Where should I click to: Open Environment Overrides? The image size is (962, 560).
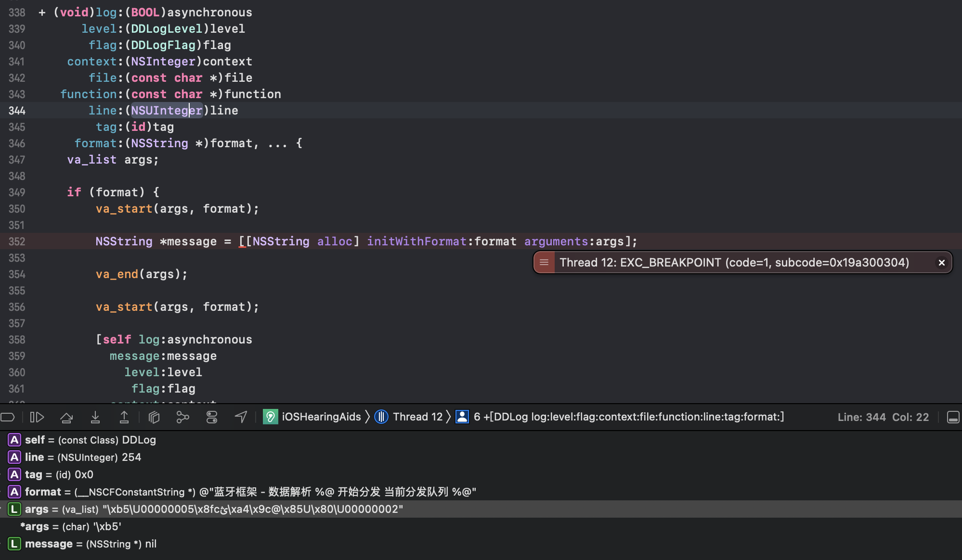212,417
